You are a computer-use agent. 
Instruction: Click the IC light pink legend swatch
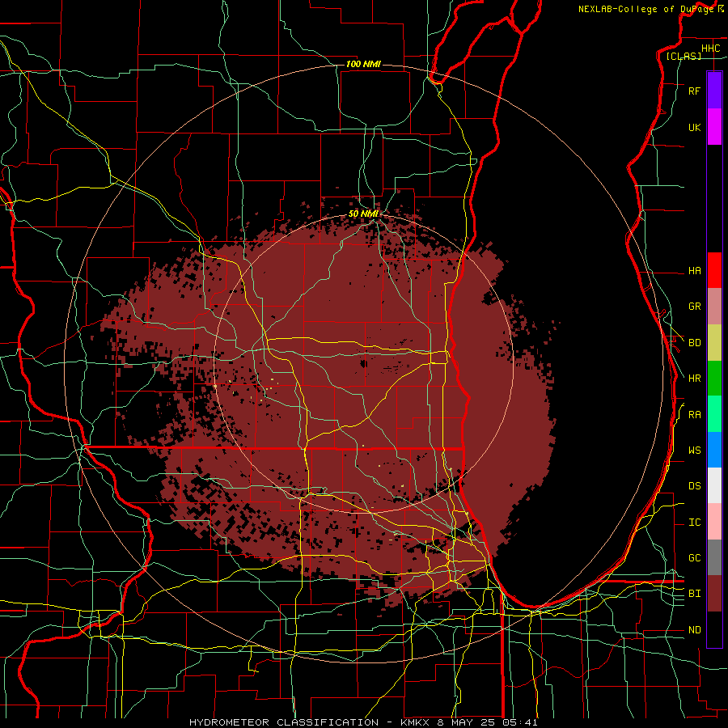pyautogui.click(x=714, y=522)
